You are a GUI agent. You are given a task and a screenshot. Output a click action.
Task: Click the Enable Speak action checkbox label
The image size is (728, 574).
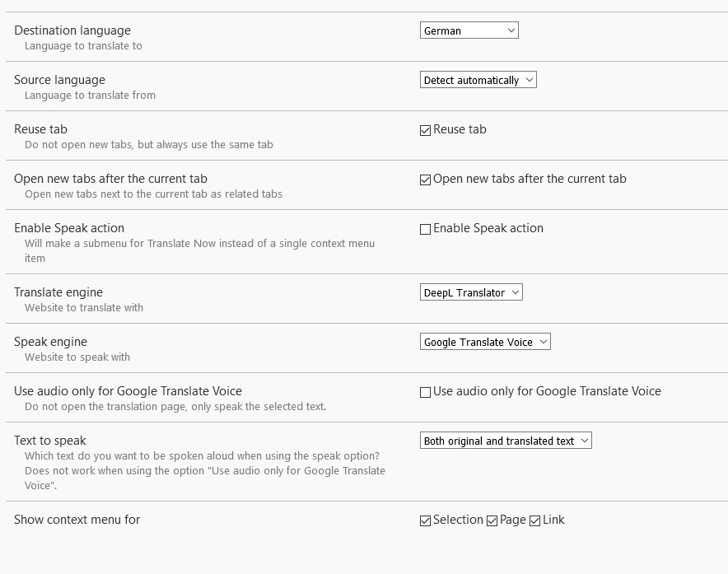pos(488,228)
